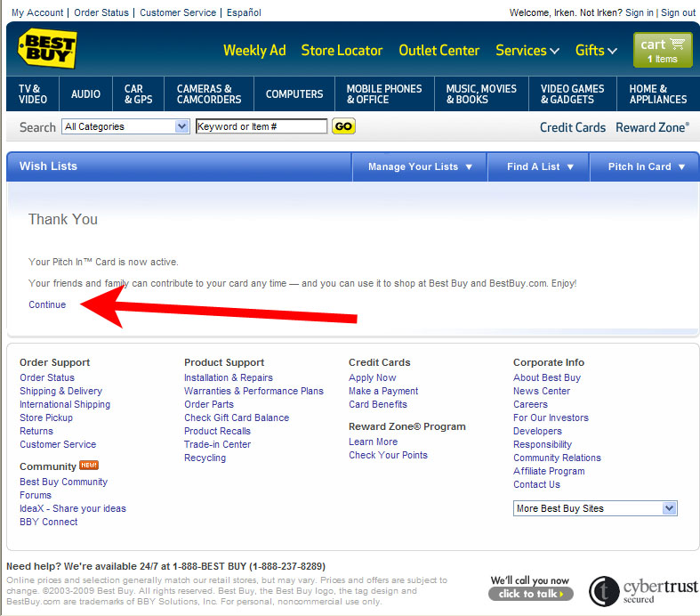Open Check Gift Card Balance link
Viewport: 700px width, 616px height.
pos(237,417)
